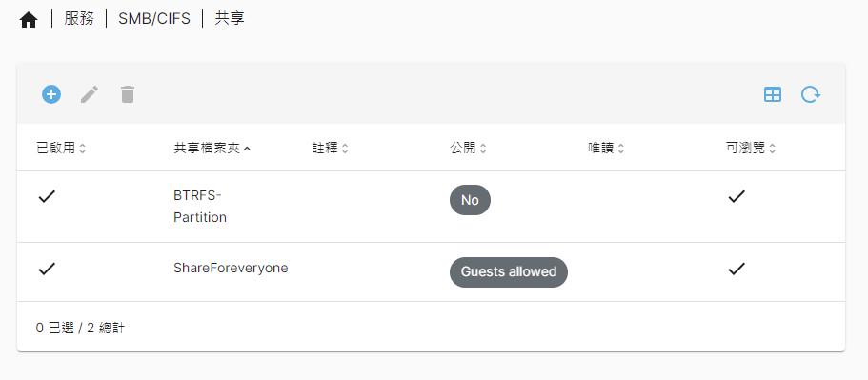
Task: Select the BTRFS-Partition share row
Action: pyautogui.click(x=431, y=207)
